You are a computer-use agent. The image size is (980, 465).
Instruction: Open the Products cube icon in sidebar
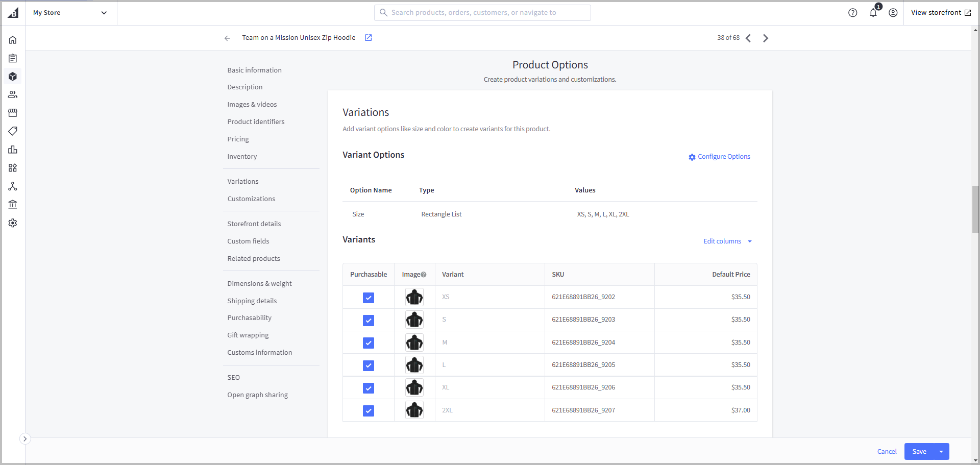(x=13, y=77)
